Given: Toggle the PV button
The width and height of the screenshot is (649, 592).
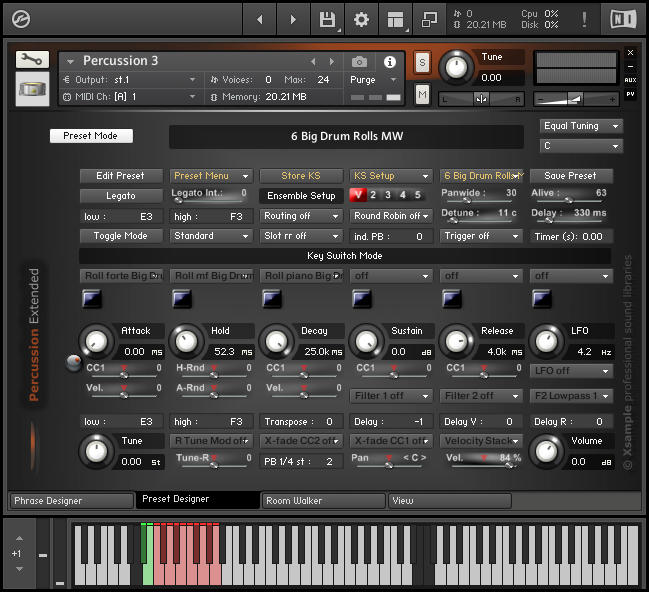Looking at the screenshot, I should click(630, 94).
